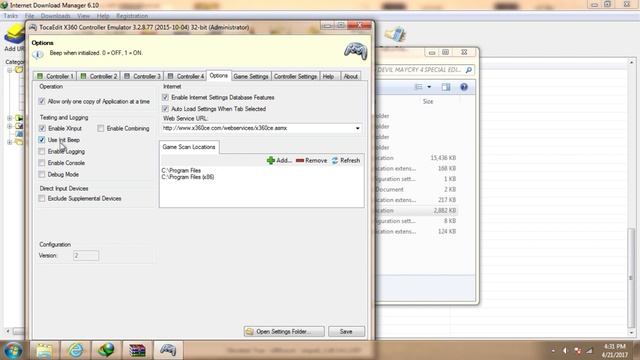Select the 2,882 KB application file row

pos(416,211)
